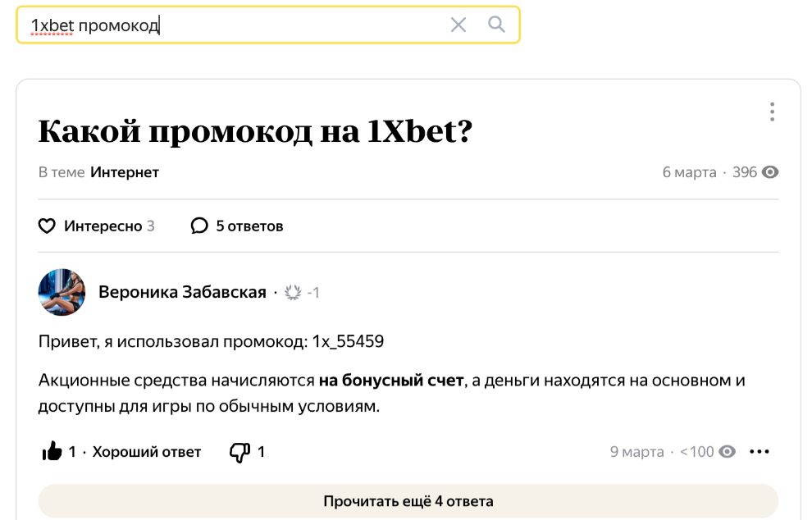812x520 pixels.
Task: Click the eye views icon beside 396
Action: 770,172
